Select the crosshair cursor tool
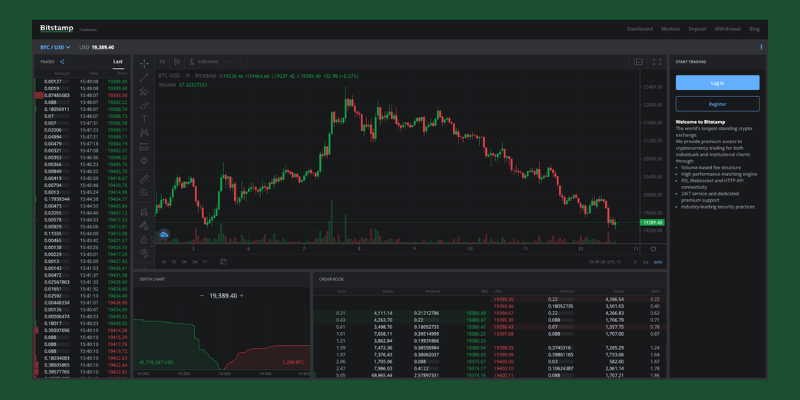The image size is (800, 400). [x=145, y=62]
